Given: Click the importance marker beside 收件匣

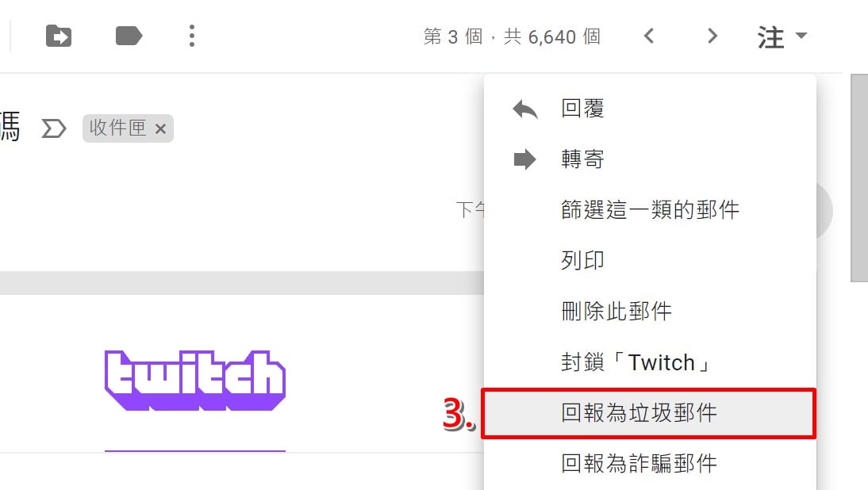Looking at the screenshot, I should (54, 129).
